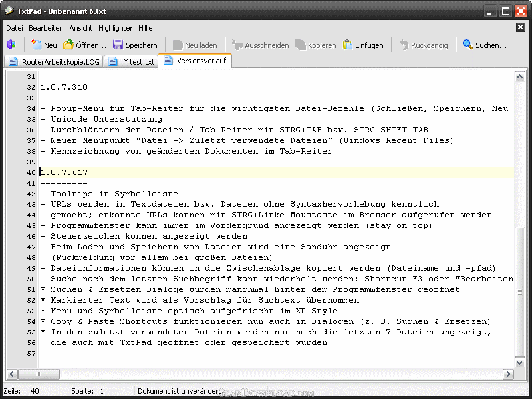Viewport: 532px width, 399px height.
Task: Copy selection with Kopieren
Action: point(315,45)
